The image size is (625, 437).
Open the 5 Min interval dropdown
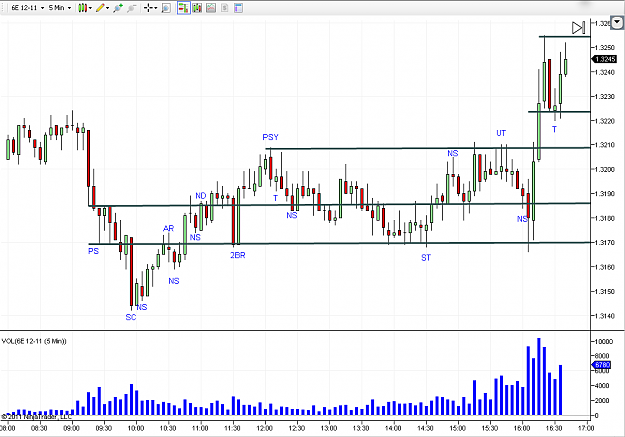60,8
